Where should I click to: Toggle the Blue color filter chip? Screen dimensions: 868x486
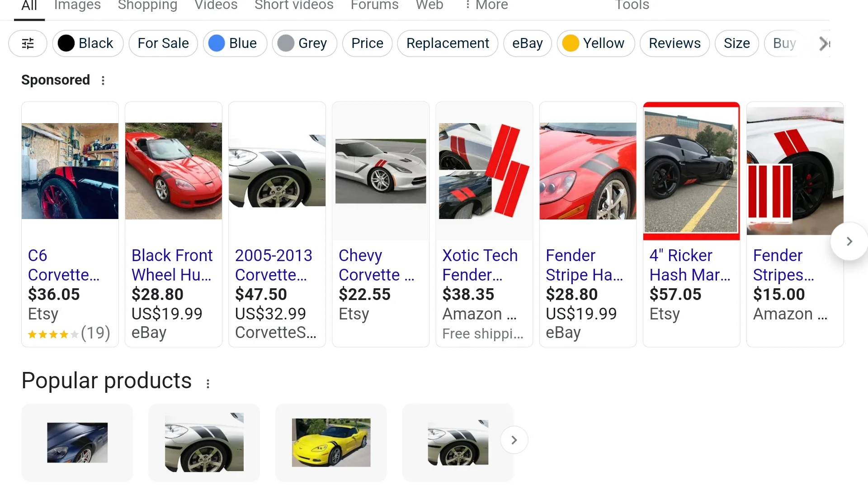tap(235, 43)
